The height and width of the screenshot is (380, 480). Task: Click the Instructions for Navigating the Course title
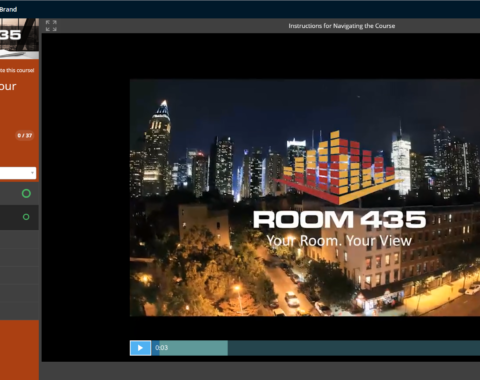[x=342, y=26]
